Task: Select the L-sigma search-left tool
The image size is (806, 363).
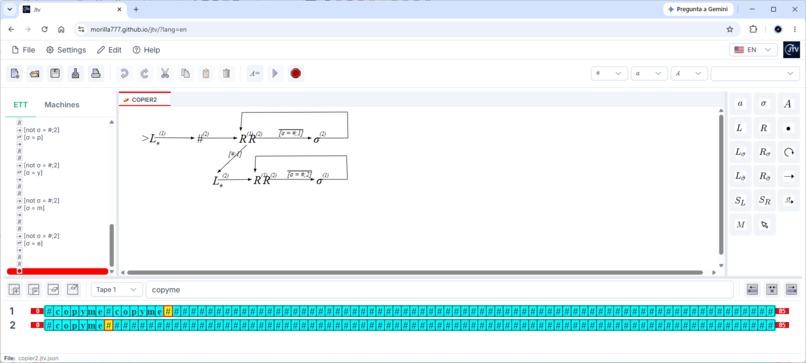Action: point(740,152)
